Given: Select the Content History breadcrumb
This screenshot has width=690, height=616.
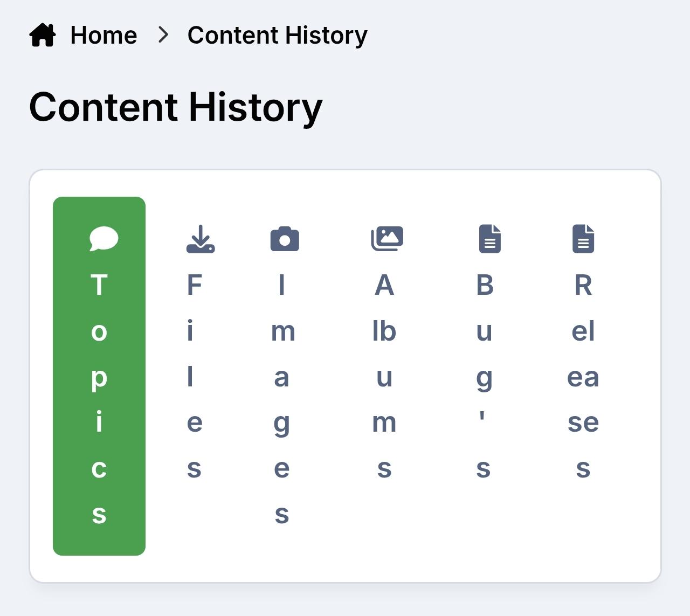Looking at the screenshot, I should (x=277, y=36).
